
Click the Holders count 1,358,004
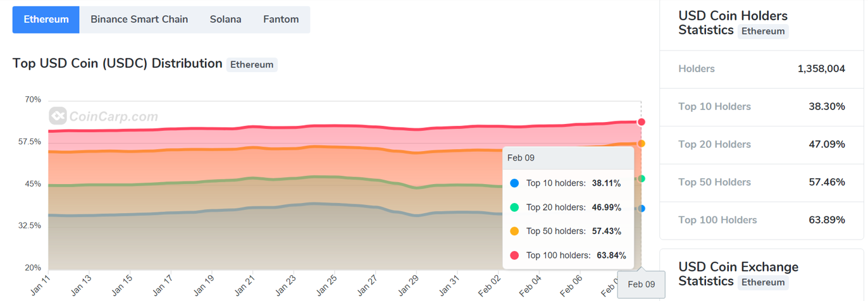(822, 69)
